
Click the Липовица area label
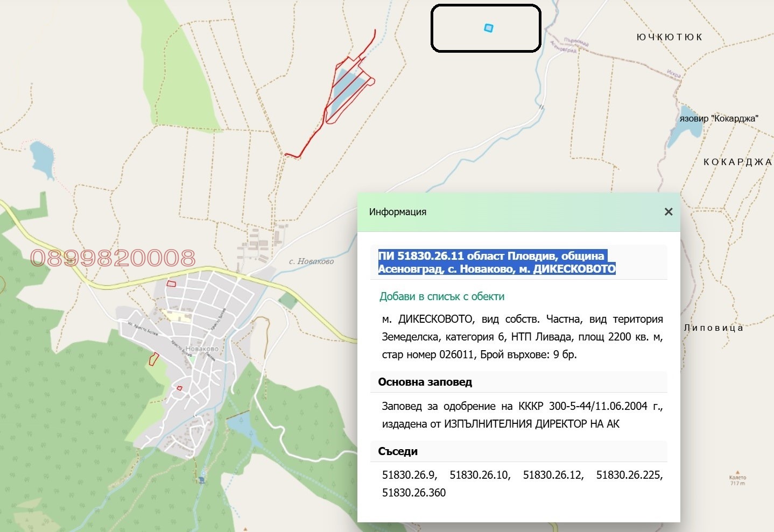click(713, 327)
